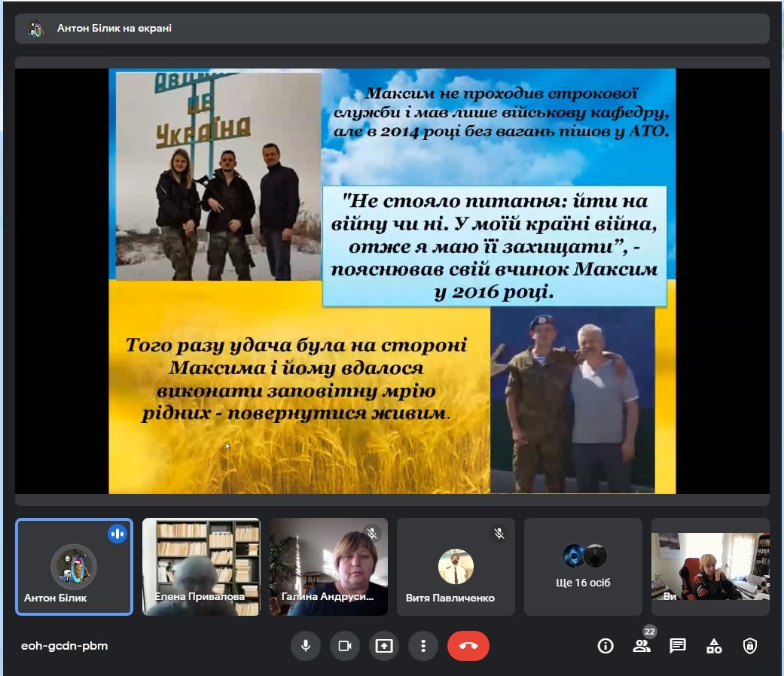Click the audio indicator on Антон Білик tile
Image resolution: width=784 pixels, height=676 pixels.
[117, 534]
